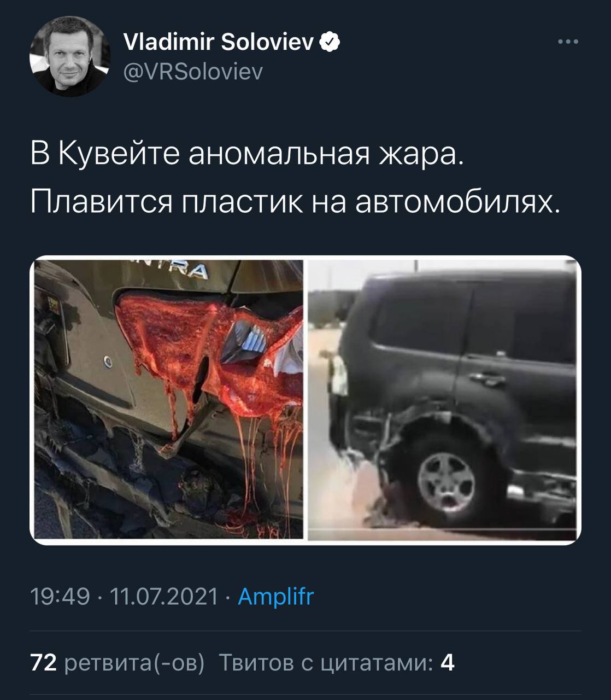611x700 pixels.
Task: Click the quote tweets number 4
Action: coord(447,662)
